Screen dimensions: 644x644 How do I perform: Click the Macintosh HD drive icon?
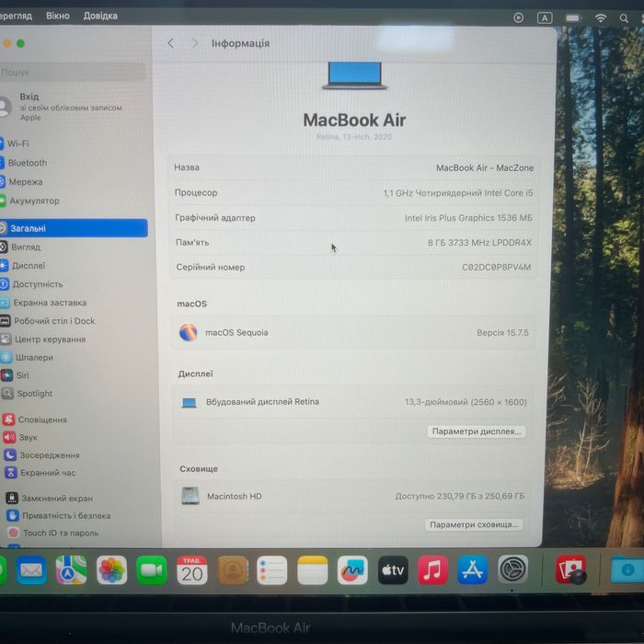[190, 496]
